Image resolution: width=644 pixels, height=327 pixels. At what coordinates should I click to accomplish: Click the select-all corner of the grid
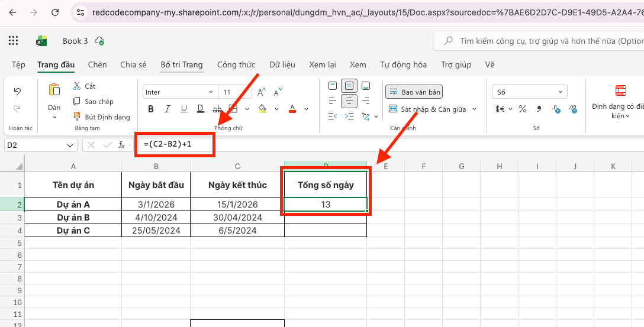(x=20, y=166)
